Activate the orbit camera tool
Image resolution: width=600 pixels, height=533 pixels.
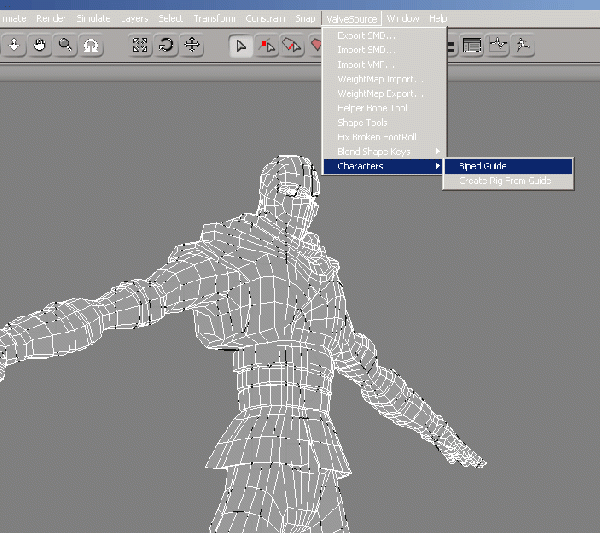point(91,46)
